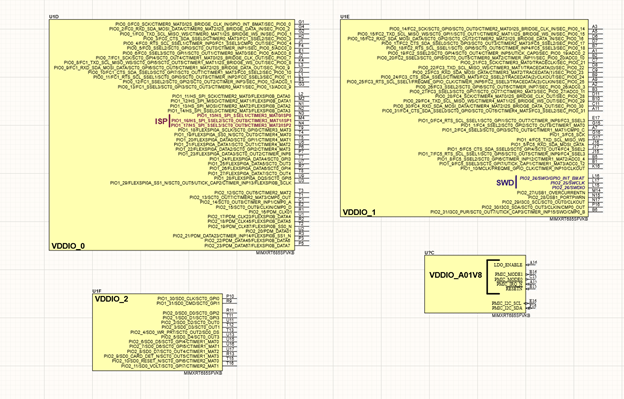624x399 pixels.
Task: Select the PIO0_31/FC4_CTS_SDA pin name in U1E
Action: coord(484,111)
